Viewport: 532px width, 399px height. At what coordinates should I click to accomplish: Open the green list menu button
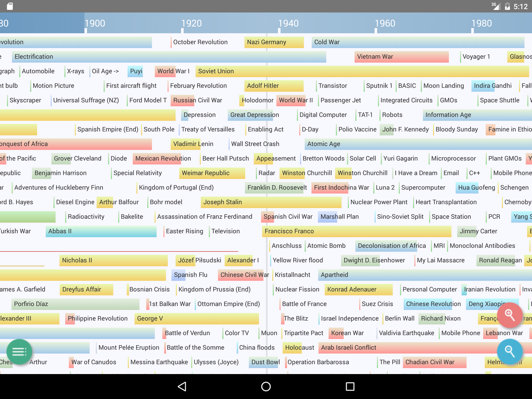tap(19, 352)
